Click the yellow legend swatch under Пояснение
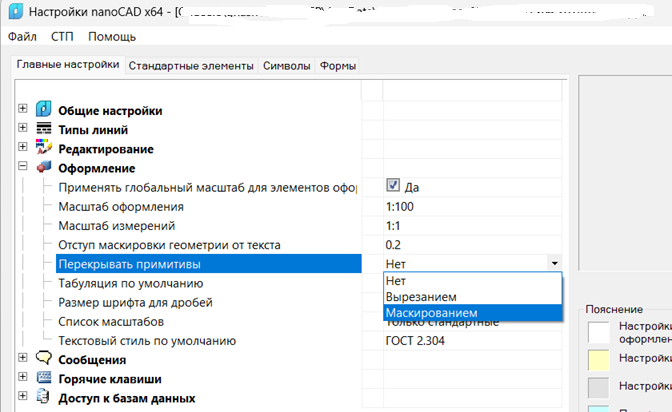This screenshot has height=412, width=672. click(599, 360)
